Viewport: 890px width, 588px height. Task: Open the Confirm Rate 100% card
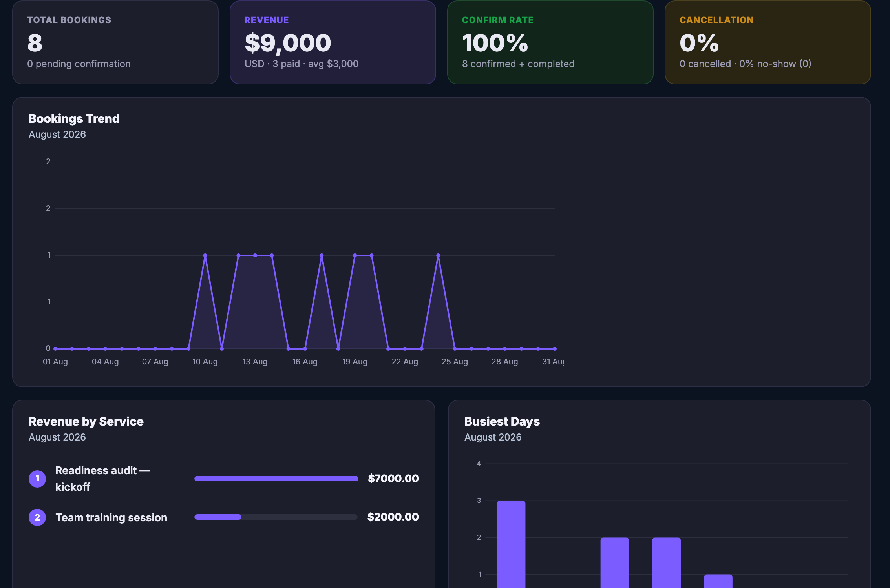point(550,42)
